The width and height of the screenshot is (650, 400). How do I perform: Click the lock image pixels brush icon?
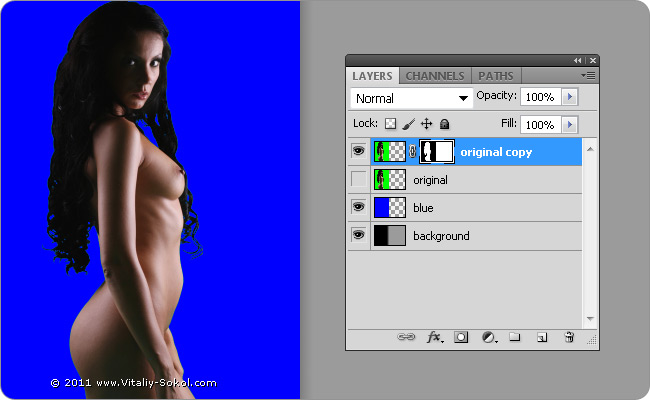point(408,124)
